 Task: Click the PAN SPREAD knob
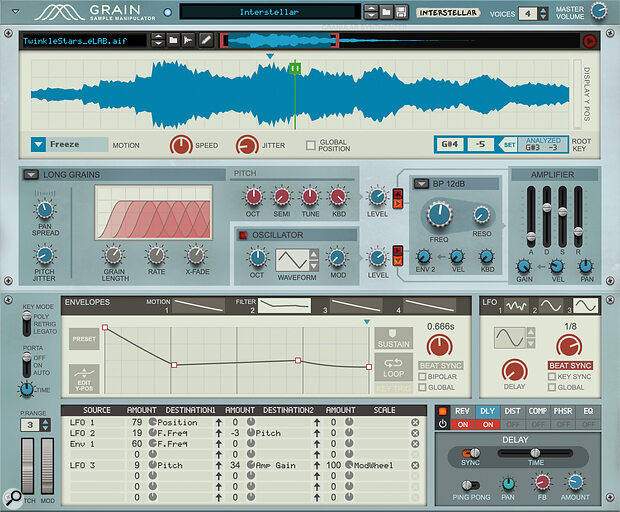click(x=45, y=210)
